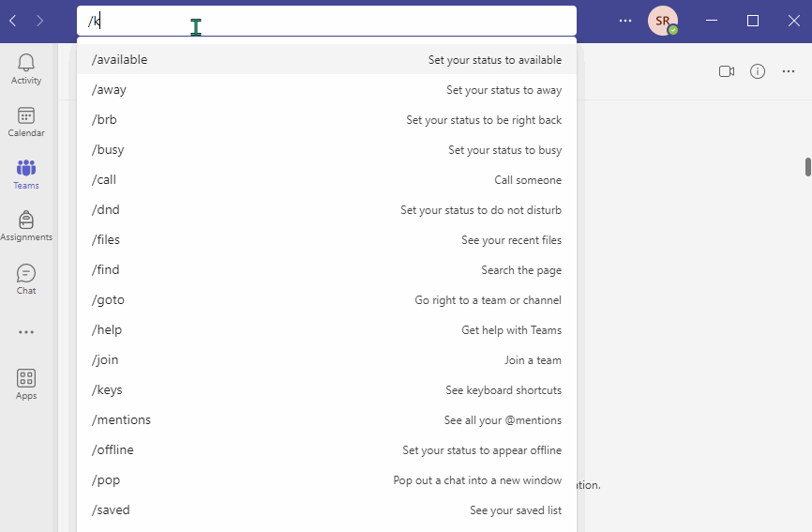Pick the /dnd command
Image resolution: width=812 pixels, height=532 pixels.
tap(326, 210)
